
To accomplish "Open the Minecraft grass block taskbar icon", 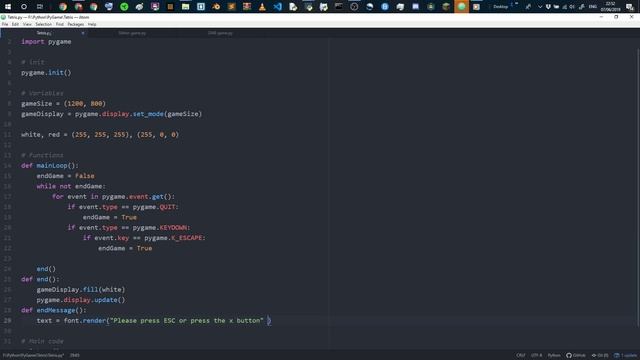I will coord(446,7).
